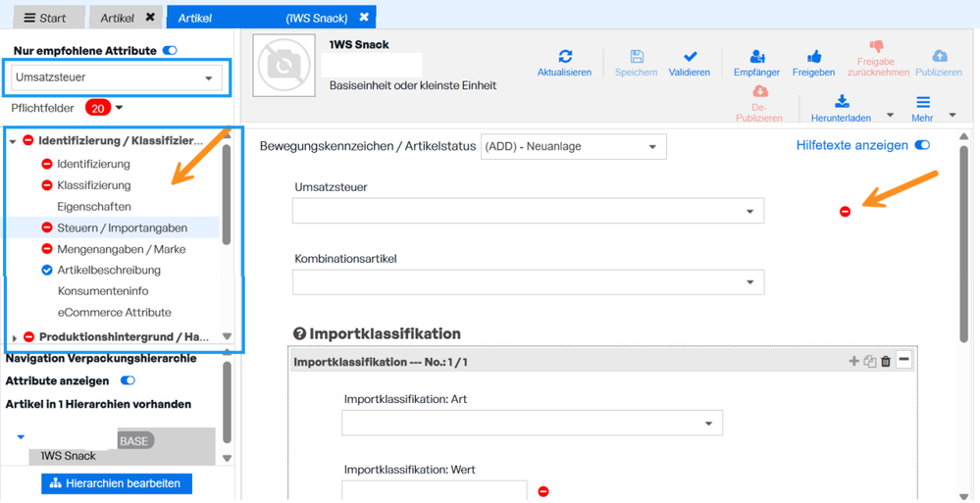Viewport: 980px width, 503px height.
Task: Click the Herunterladen download icon
Action: 842,102
